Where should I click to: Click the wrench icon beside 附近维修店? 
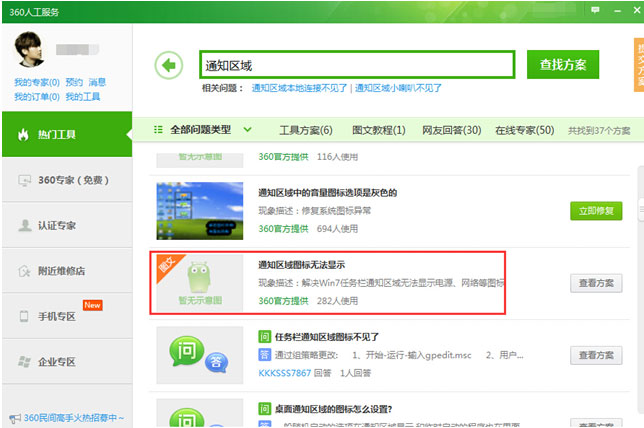[24, 271]
